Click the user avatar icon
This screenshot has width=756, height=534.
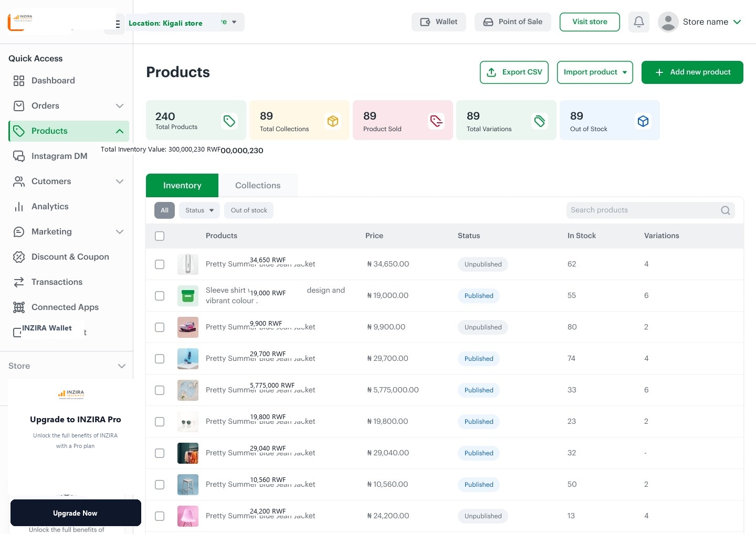[x=668, y=22]
